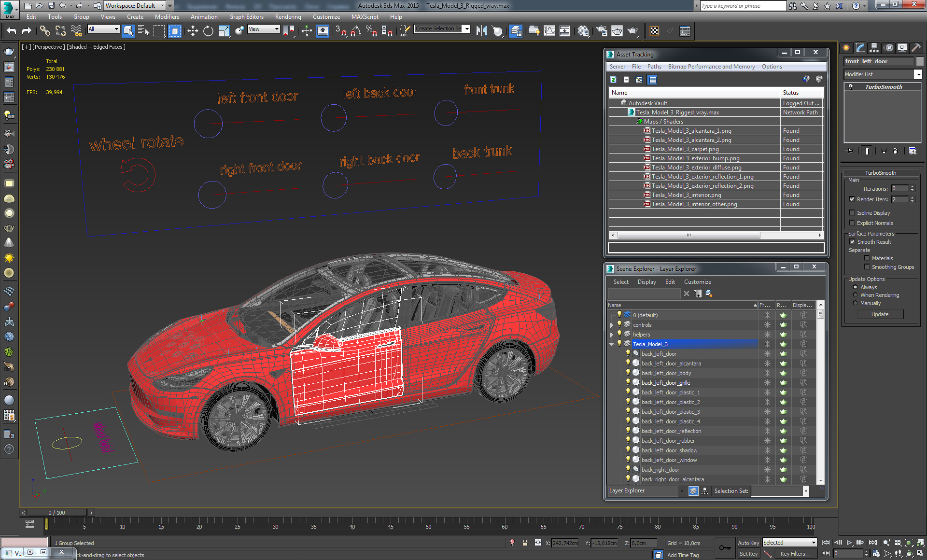Screen dimensions: 927x560
Task: Uncheck the Render Iters checkbox
Action: [852, 199]
